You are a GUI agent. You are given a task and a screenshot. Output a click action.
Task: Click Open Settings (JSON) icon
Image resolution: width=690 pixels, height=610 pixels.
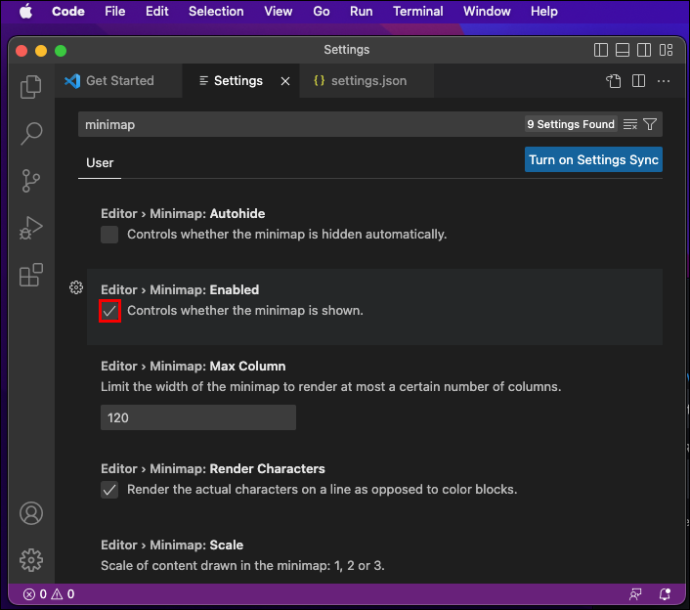(x=613, y=81)
